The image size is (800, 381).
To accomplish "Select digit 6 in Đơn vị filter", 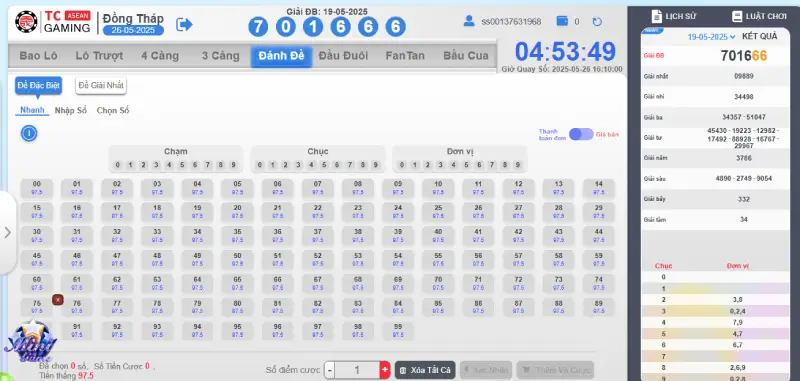I will point(479,165).
